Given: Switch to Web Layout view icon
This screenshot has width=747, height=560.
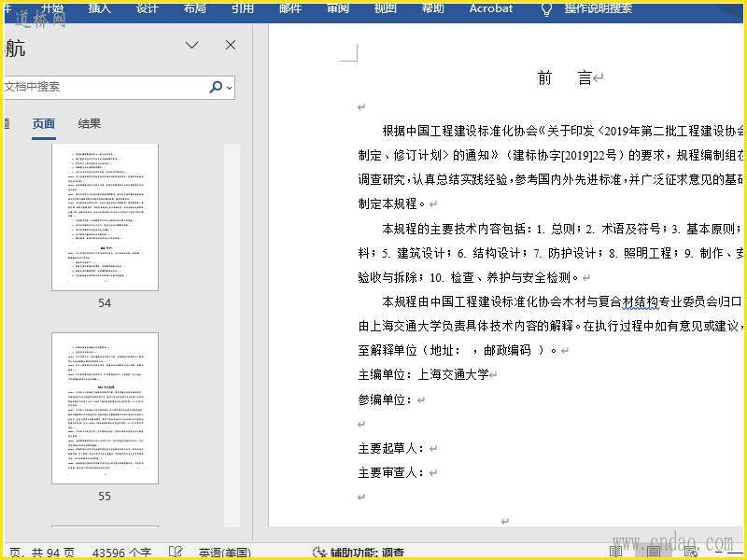Looking at the screenshot, I should 690,552.
